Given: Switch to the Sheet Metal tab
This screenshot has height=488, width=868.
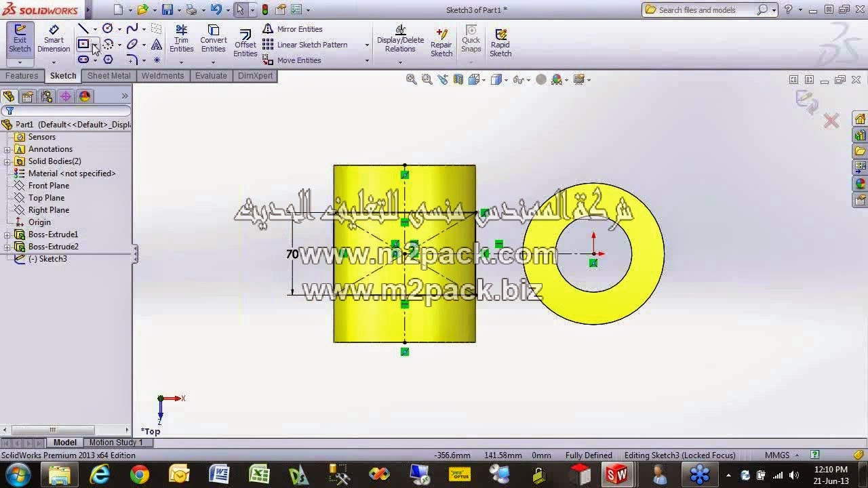Looking at the screenshot, I should pos(108,76).
